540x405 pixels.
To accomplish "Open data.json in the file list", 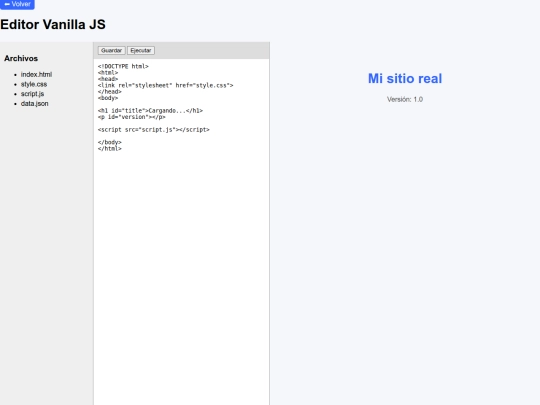I will tap(34, 104).
